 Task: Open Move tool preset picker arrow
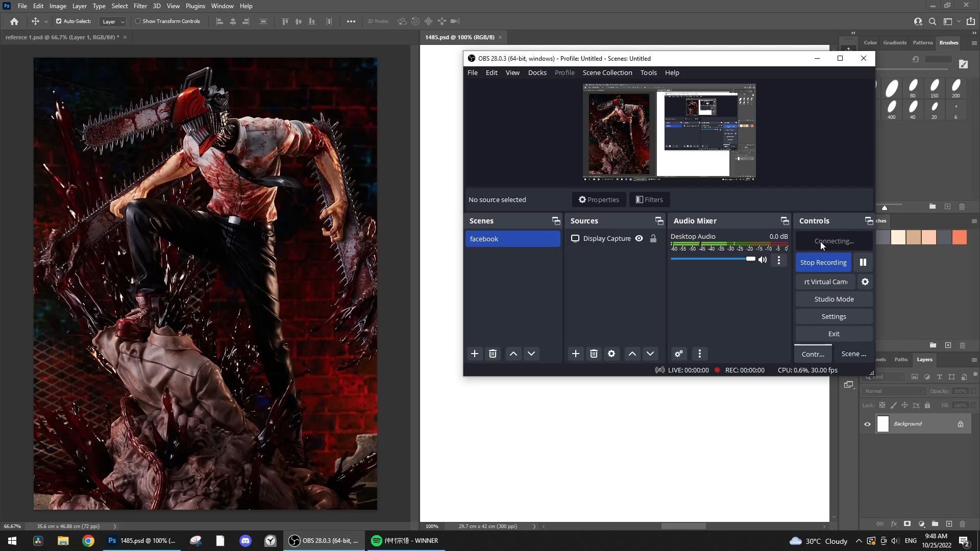click(x=46, y=21)
